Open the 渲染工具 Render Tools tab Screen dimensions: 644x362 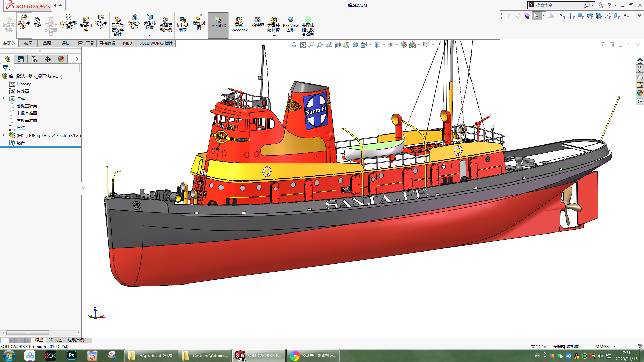(86, 43)
